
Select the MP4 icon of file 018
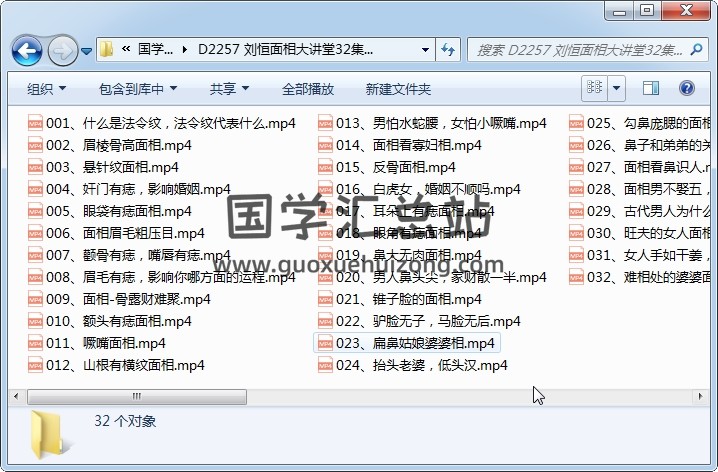[325, 233]
